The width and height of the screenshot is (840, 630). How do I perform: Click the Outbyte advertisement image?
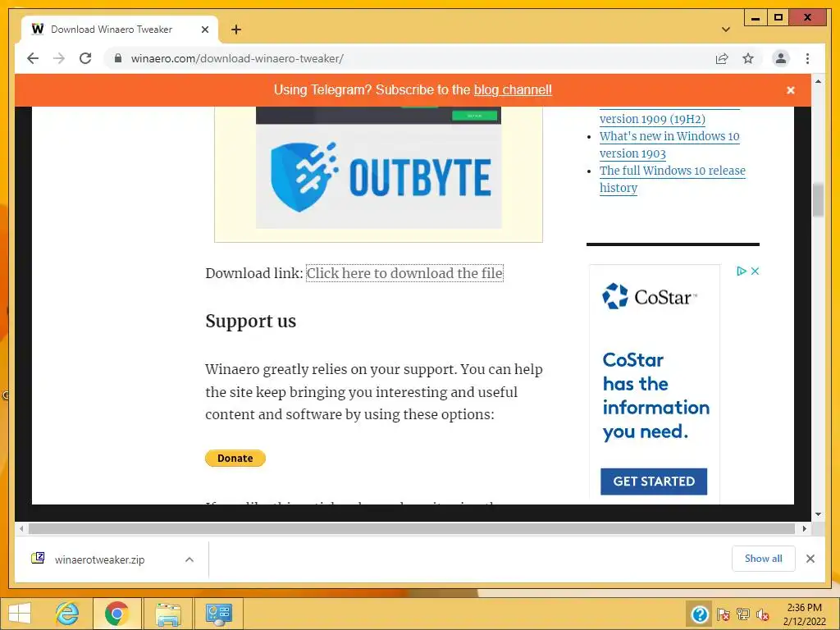(378, 167)
